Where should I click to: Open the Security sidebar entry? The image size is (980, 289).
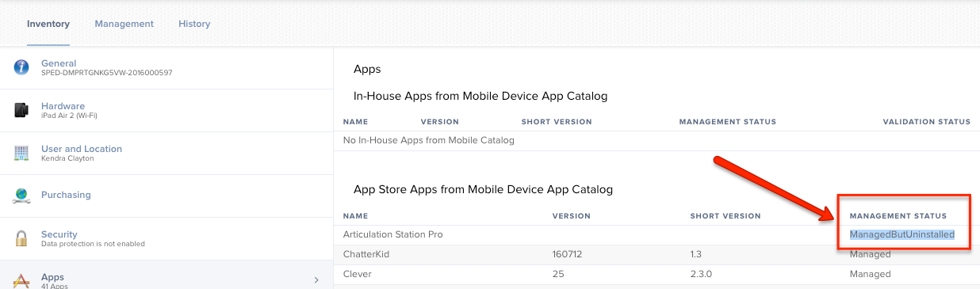coord(166,238)
